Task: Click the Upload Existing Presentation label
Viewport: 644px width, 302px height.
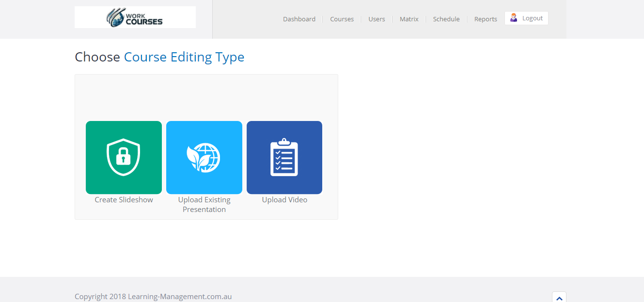Action: tap(204, 205)
